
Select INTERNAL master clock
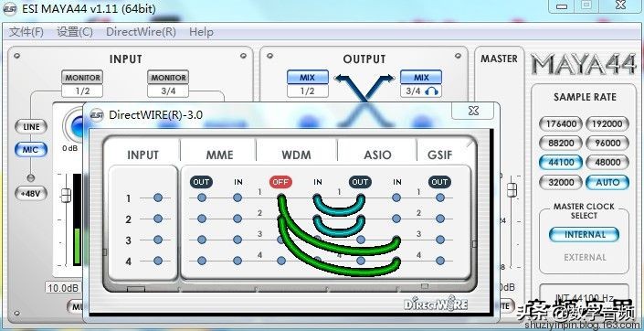[x=584, y=234]
